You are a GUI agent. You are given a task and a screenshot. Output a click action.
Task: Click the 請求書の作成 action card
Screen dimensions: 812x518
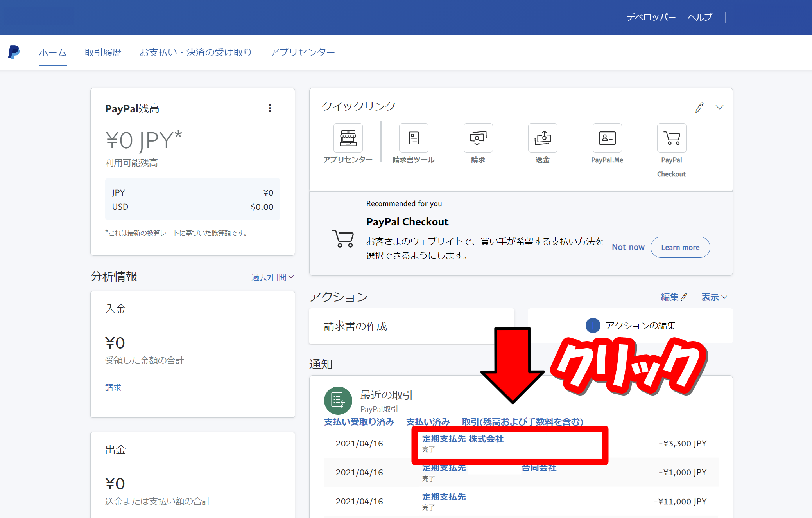click(411, 326)
